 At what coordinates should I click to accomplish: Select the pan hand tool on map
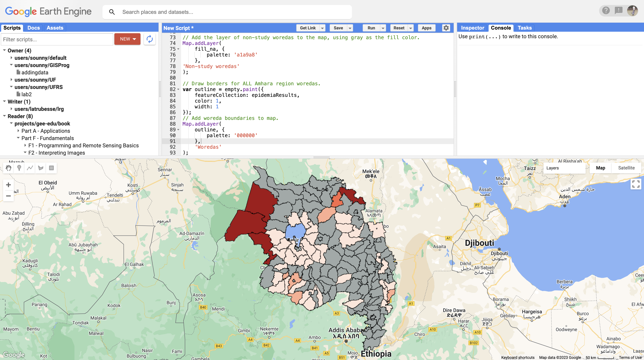(x=8, y=168)
